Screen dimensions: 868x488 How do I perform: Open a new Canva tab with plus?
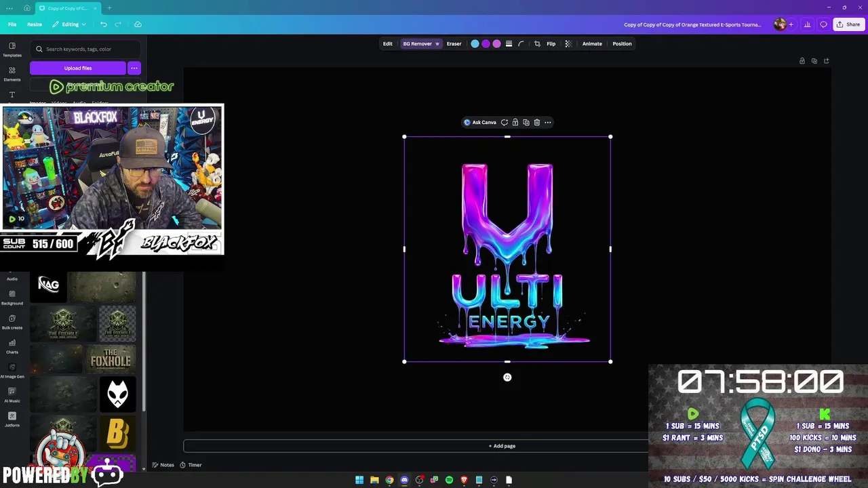point(109,8)
